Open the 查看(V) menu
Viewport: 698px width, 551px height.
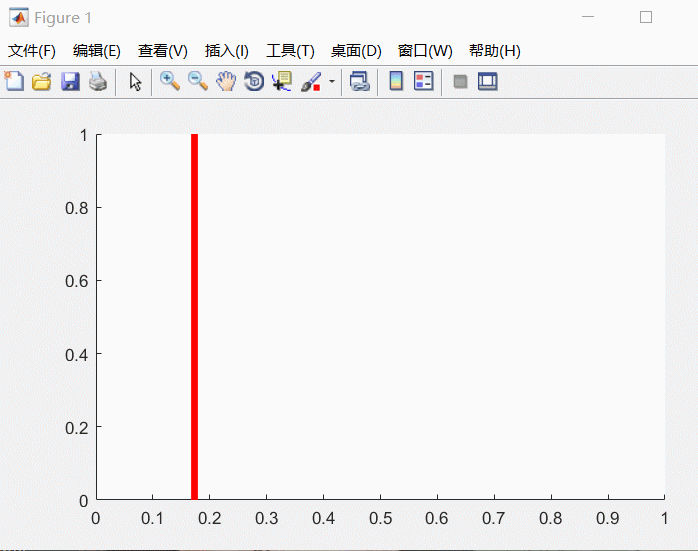[x=162, y=51]
